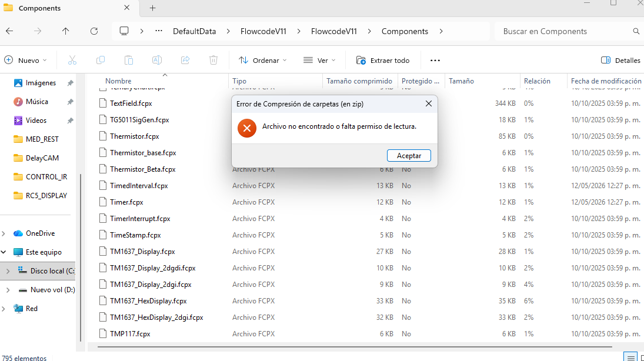Screen dimensions: 644x361
Task: Toggle the Detalles pane
Action: (x=620, y=61)
